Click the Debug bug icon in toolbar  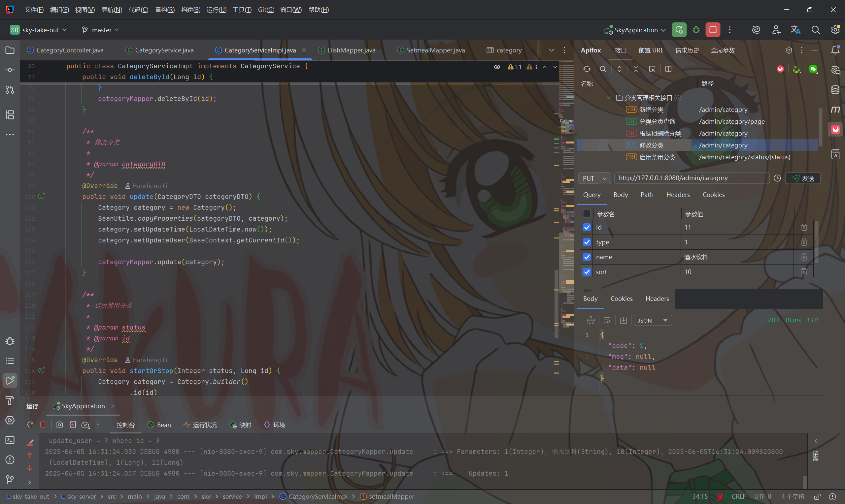(x=696, y=30)
